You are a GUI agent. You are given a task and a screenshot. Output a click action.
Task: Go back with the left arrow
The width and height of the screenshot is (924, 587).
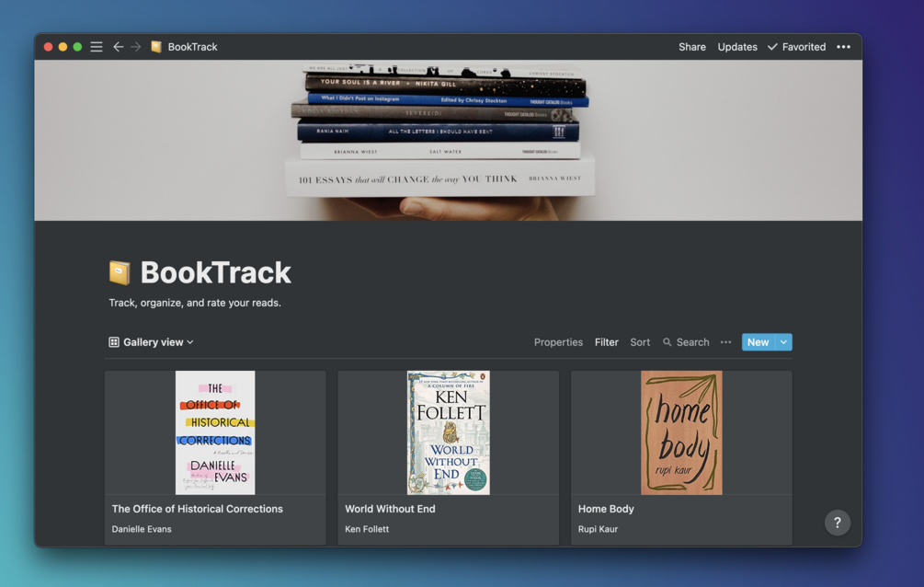click(118, 47)
